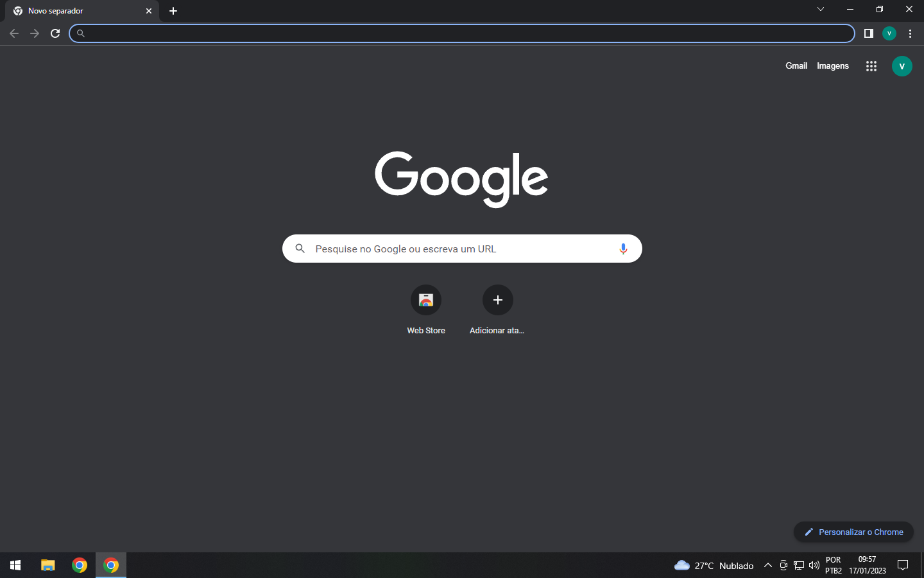Open the Windows Start menu
The image size is (924, 578).
[x=15, y=565]
